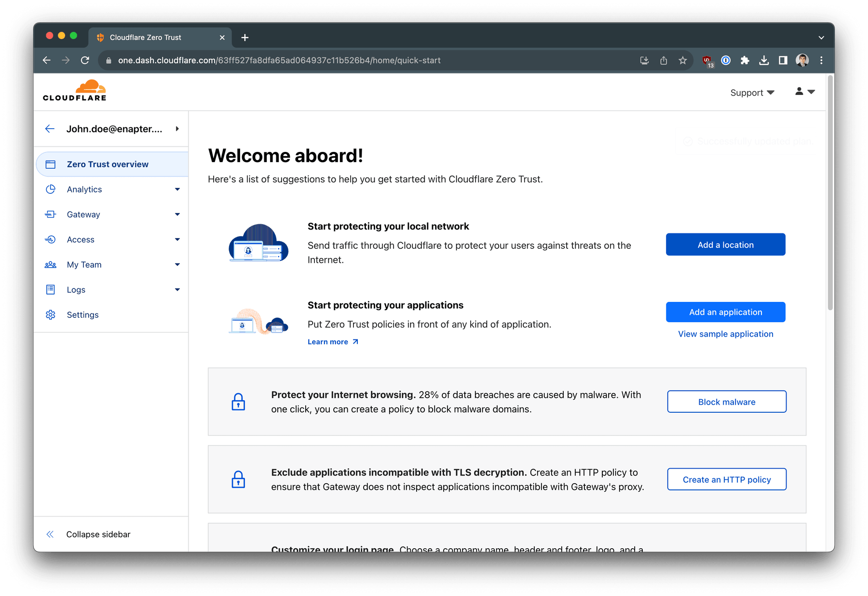
Task: Open Settings using the gear icon
Action: [51, 314]
